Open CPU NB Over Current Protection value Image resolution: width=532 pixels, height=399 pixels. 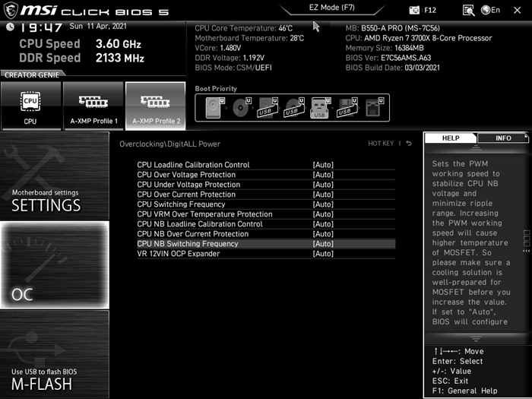(323, 234)
